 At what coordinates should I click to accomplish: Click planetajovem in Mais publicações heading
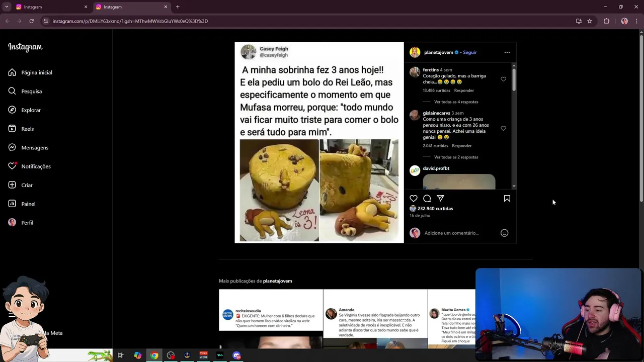[277, 281]
